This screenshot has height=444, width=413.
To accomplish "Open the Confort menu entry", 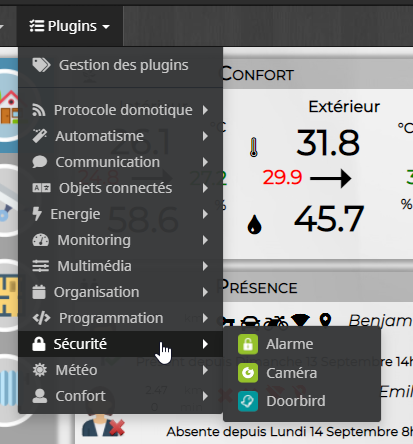I will (120, 396).
